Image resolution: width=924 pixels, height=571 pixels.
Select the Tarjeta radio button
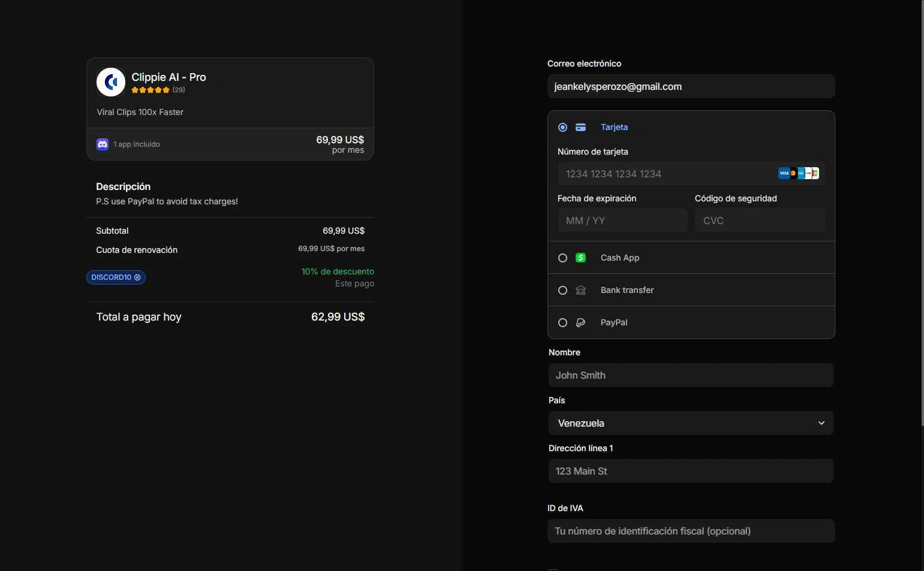coord(562,127)
